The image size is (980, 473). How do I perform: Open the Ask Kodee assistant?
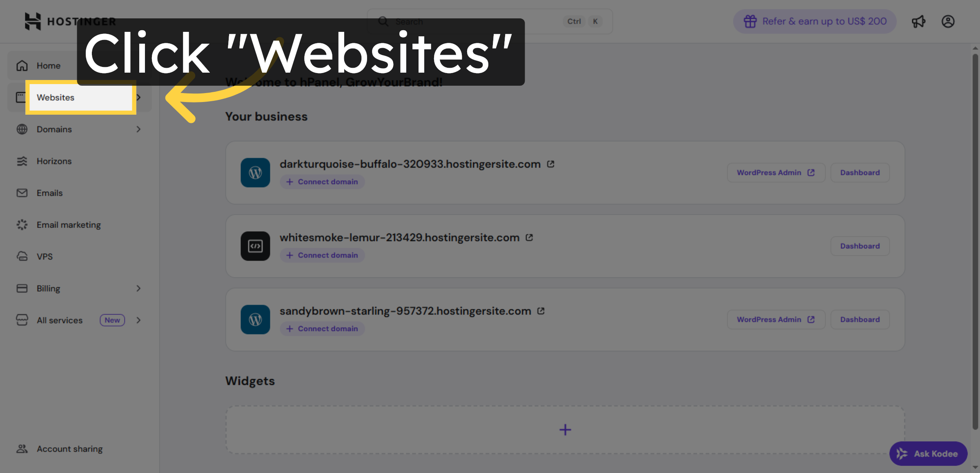[x=928, y=453]
